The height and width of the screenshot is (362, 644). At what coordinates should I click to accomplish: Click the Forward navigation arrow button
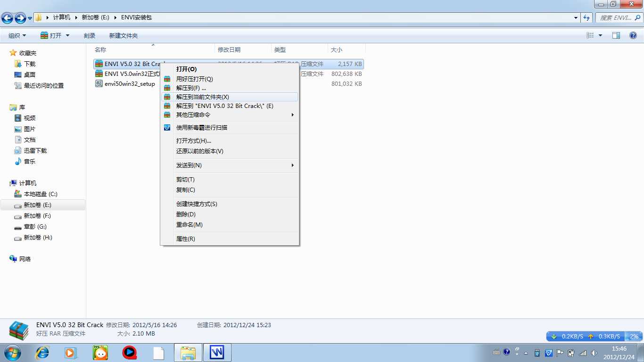[x=20, y=18]
